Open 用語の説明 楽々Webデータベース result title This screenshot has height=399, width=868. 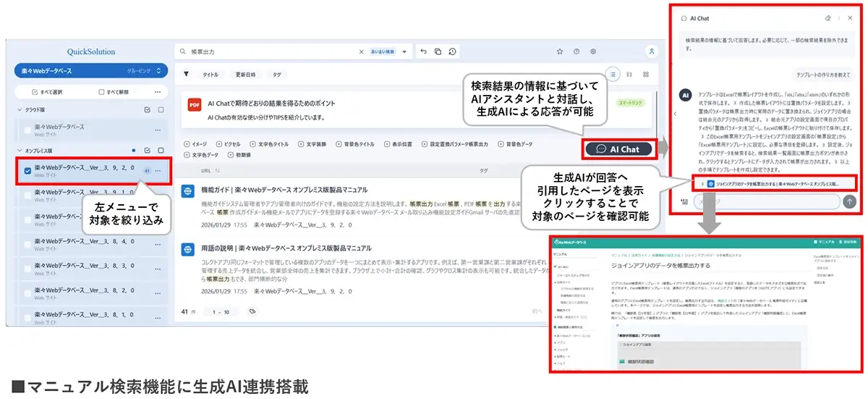[286, 248]
